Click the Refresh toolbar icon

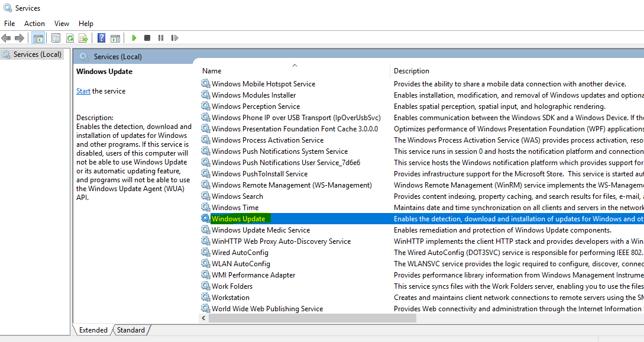[x=70, y=38]
